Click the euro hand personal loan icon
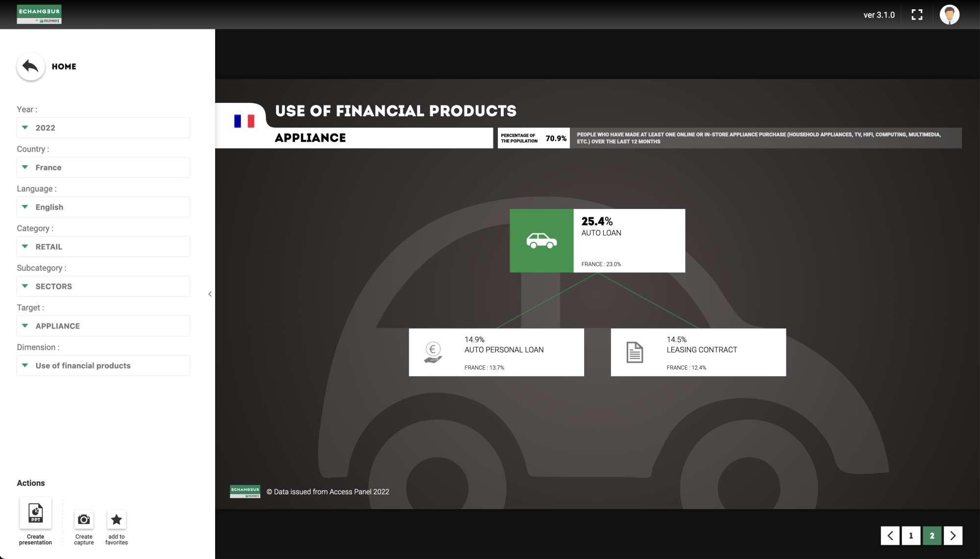The image size is (980, 559). click(433, 352)
